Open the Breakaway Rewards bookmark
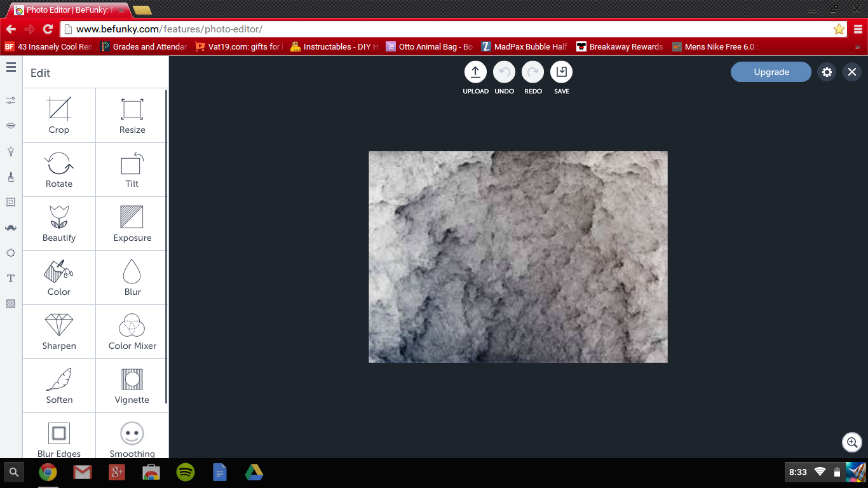 pyautogui.click(x=620, y=47)
